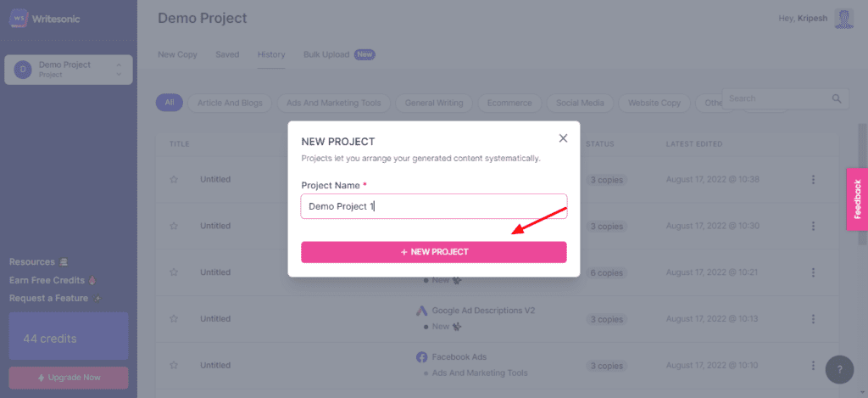Star the second Untitled entry
Screen dimensions: 868x398
tap(174, 226)
